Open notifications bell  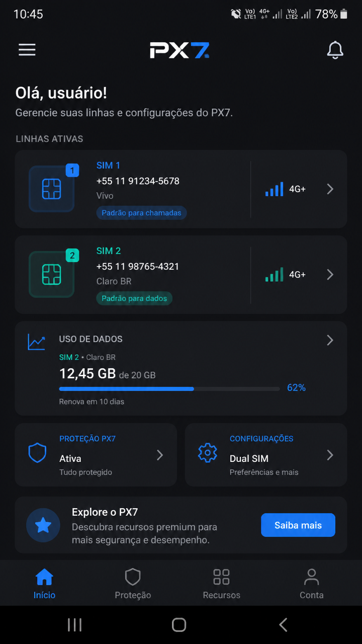tap(335, 50)
